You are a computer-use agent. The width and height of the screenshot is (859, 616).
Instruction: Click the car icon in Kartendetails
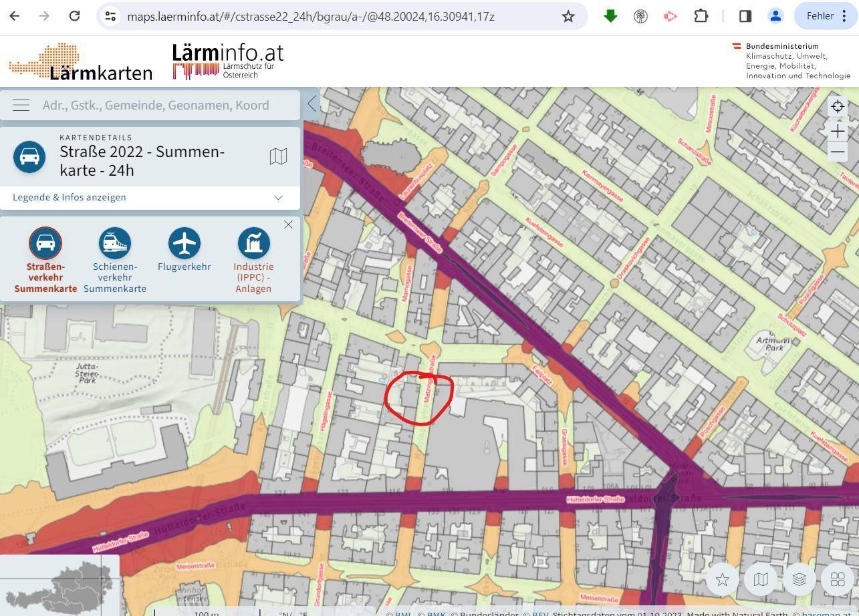tap(29, 156)
